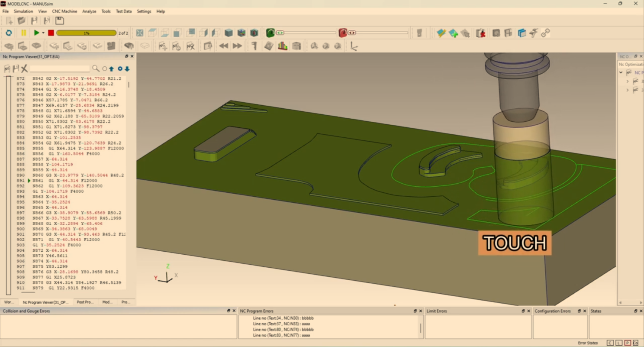This screenshot has width=644, height=347.
Task: Toggle the C error state indicator
Action: click(x=610, y=343)
